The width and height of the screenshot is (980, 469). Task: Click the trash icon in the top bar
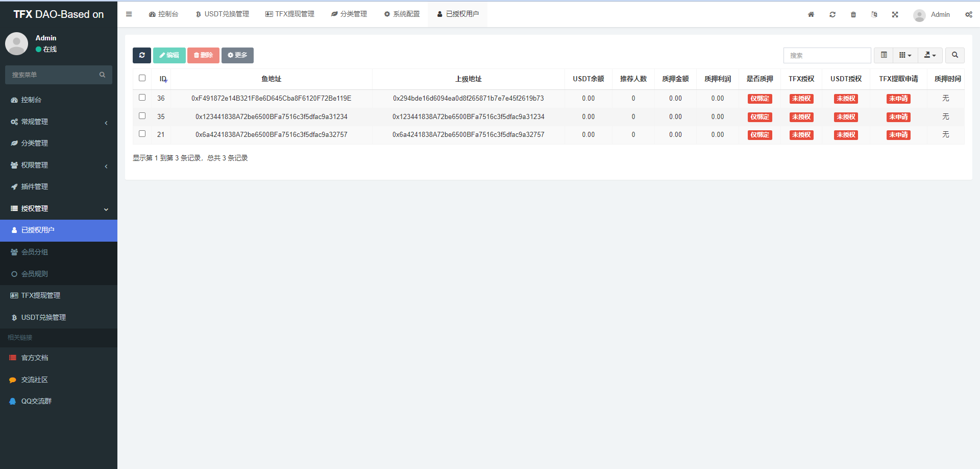tap(853, 14)
